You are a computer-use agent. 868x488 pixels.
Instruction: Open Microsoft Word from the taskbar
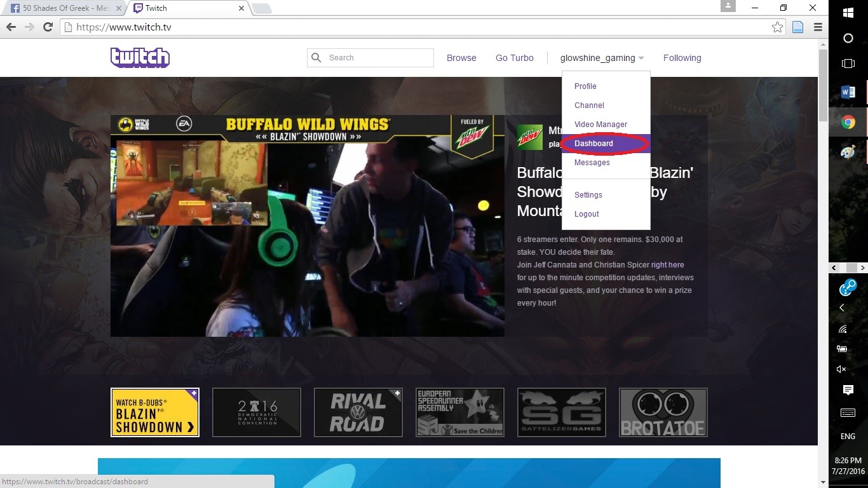point(848,92)
